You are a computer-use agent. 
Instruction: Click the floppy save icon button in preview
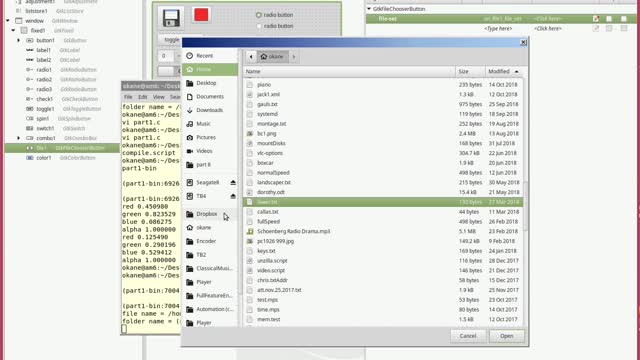(171, 18)
